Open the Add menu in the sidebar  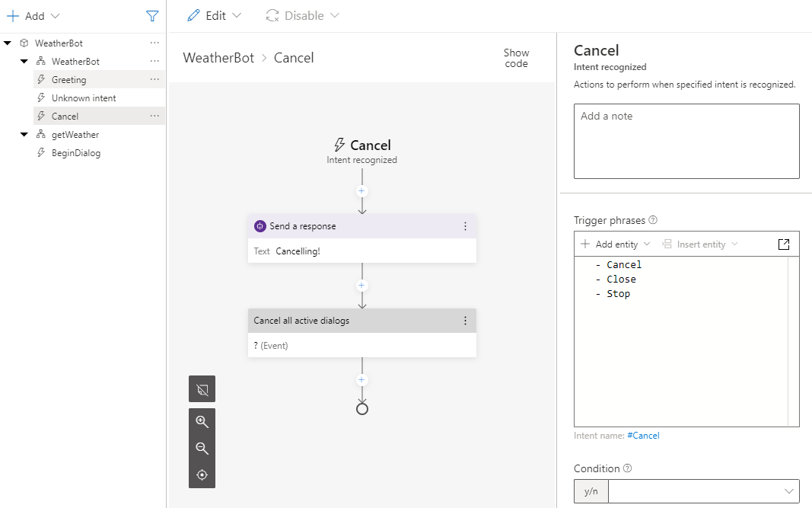point(33,16)
